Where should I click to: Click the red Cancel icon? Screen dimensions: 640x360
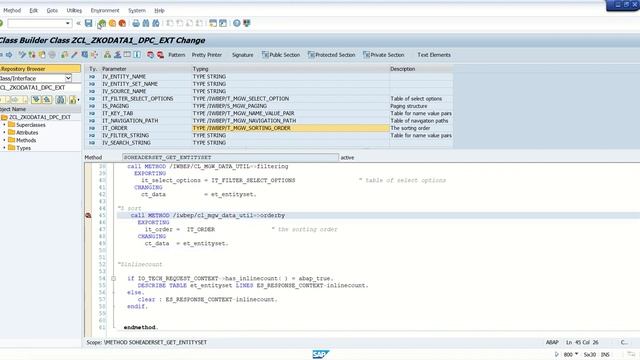coord(122,23)
